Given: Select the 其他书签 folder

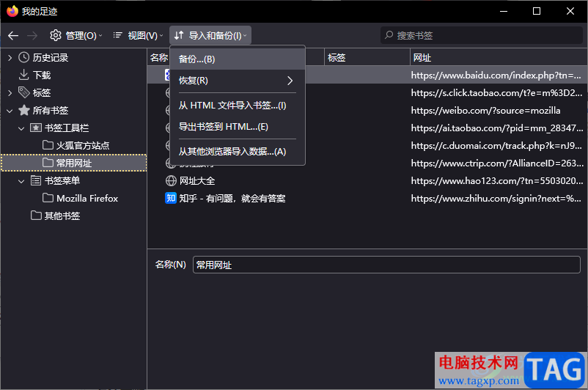Looking at the screenshot, I should [62, 216].
